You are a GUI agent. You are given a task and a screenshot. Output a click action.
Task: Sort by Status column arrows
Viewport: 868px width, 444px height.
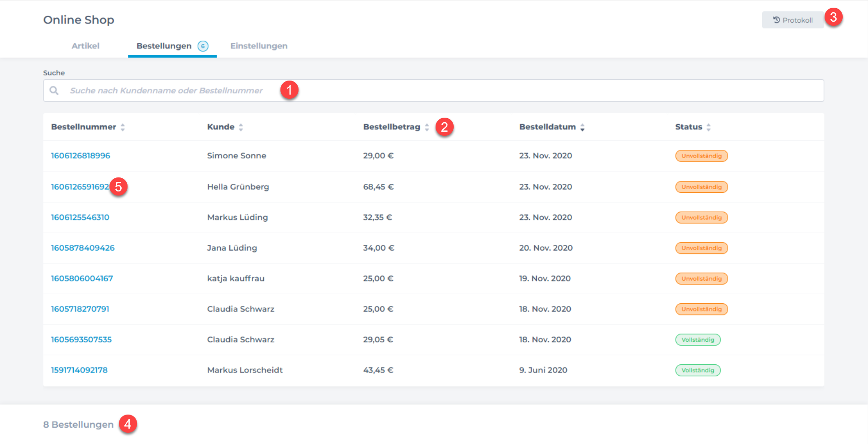tap(708, 127)
